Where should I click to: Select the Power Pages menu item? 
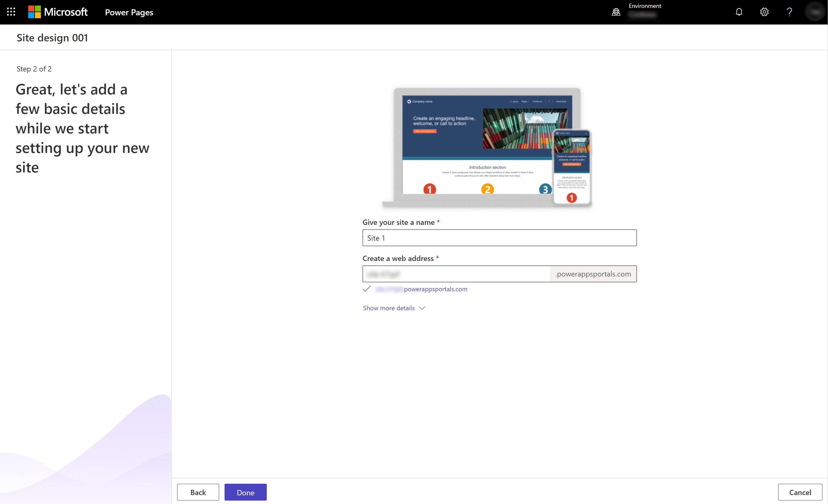(x=129, y=12)
